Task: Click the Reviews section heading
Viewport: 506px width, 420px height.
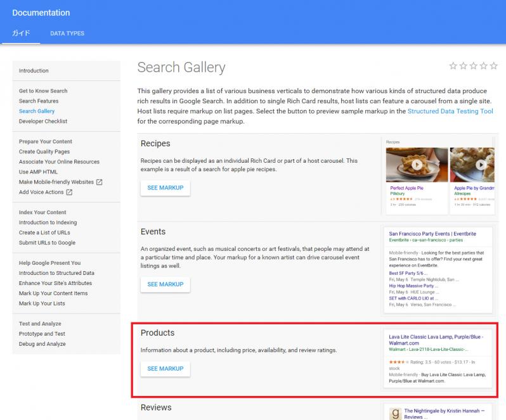Action: (x=156, y=407)
